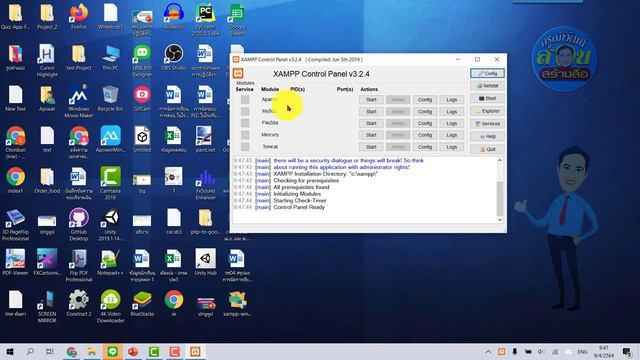
Task: Start the MySQL module
Action: point(371,111)
